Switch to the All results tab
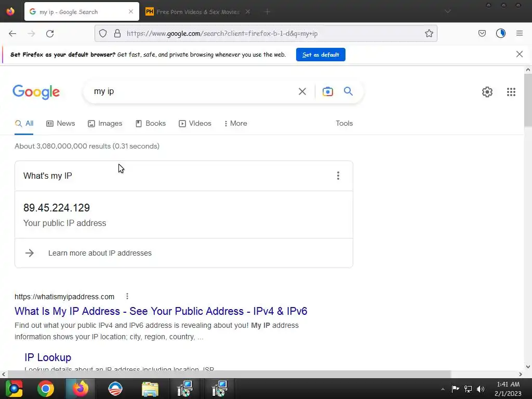The image size is (532, 399). pyautogui.click(x=24, y=124)
